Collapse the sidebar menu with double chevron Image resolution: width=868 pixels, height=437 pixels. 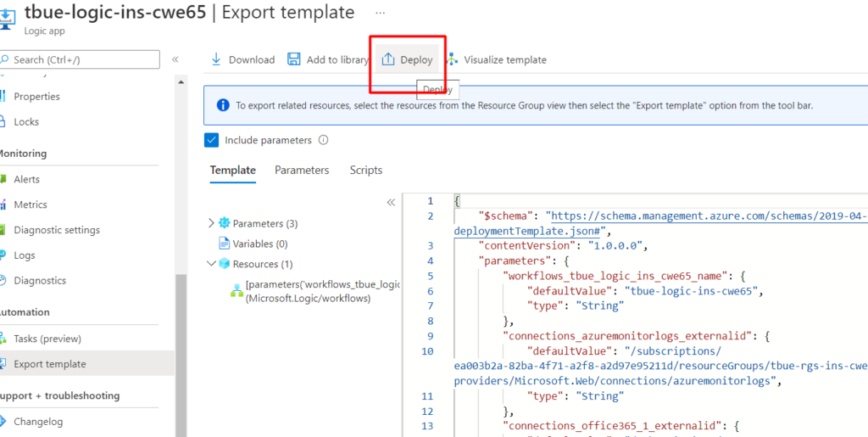click(x=175, y=59)
